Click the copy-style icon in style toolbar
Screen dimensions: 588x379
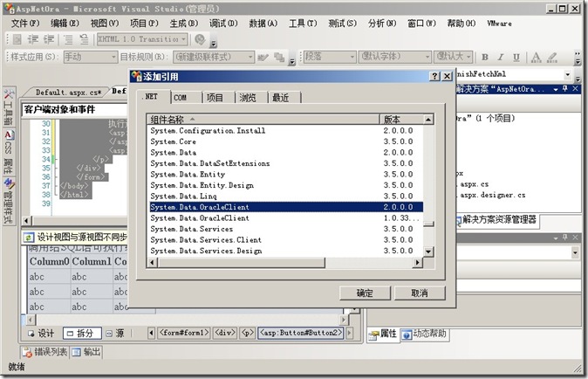coord(278,57)
